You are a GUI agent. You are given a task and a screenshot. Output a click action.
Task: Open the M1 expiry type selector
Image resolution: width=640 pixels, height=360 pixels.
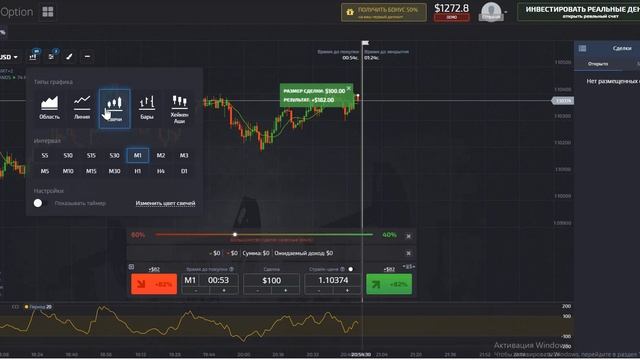click(x=190, y=280)
